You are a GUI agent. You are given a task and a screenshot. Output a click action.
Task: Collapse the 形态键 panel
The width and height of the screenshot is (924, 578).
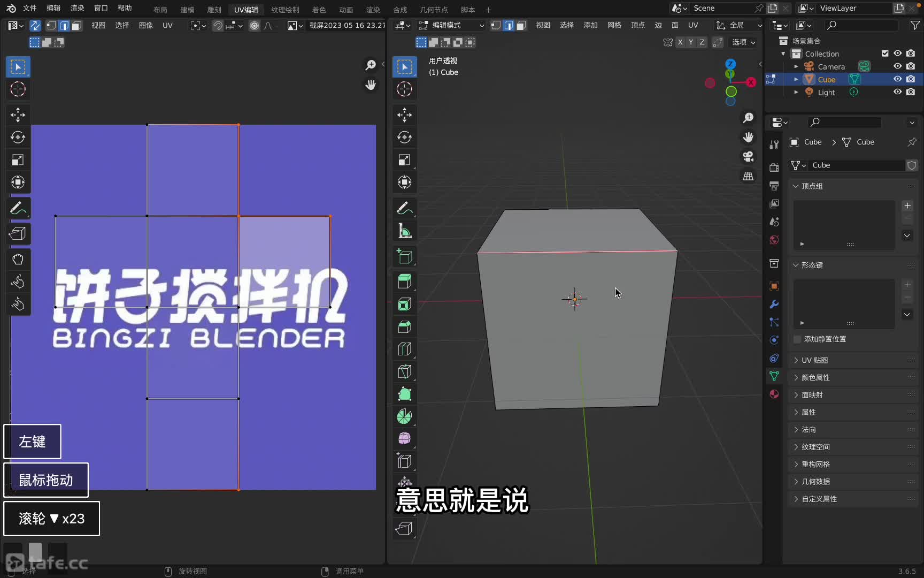point(812,265)
